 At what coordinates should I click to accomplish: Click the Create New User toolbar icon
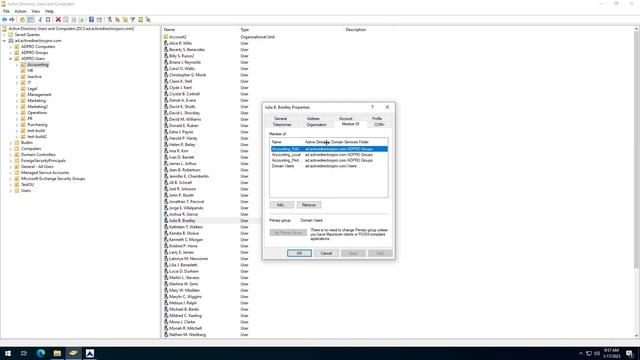coord(109,20)
